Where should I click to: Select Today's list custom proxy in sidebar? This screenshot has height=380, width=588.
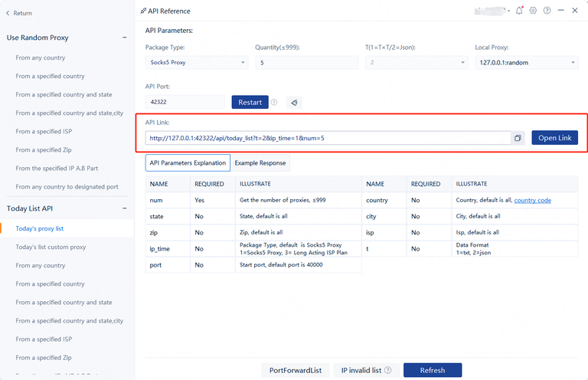pos(51,247)
